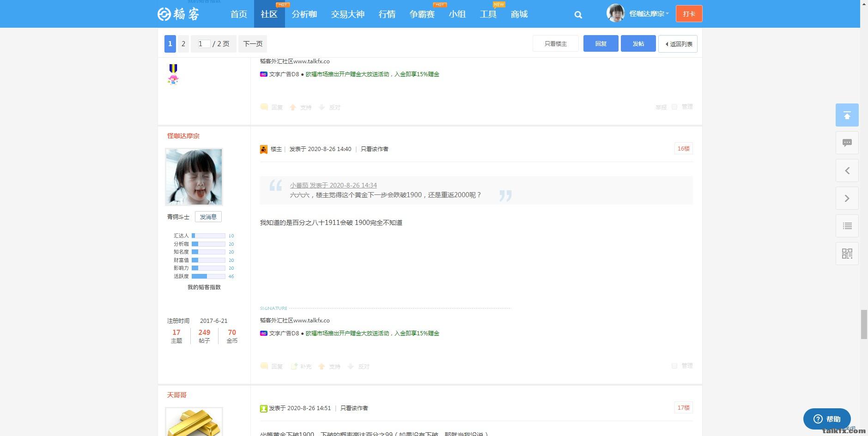Tick the 管理 checkbox on floor 15
This screenshot has width=868, height=436.
point(674,107)
